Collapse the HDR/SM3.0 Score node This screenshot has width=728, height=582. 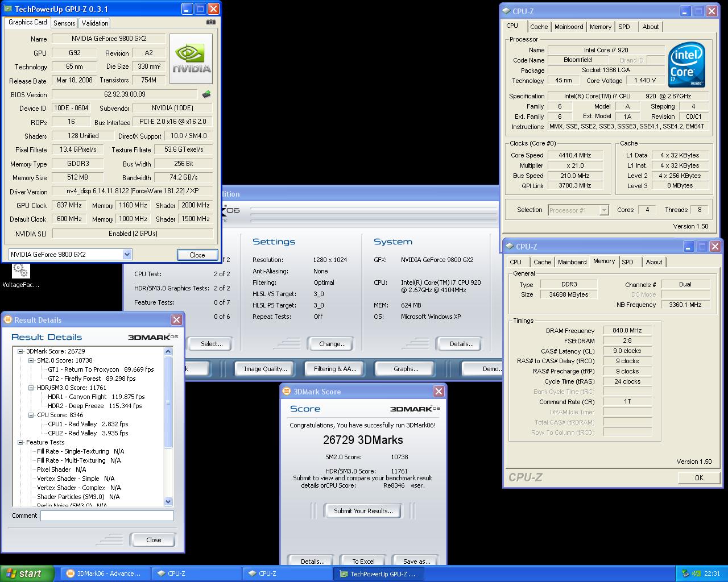click(x=32, y=388)
